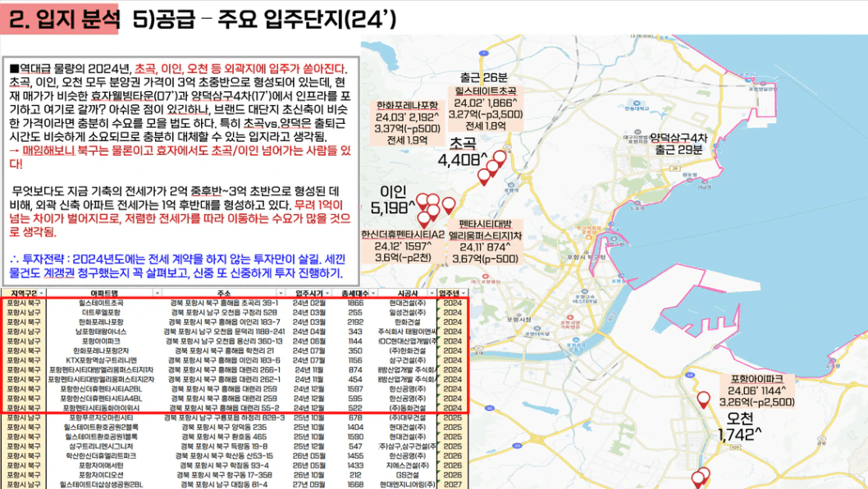Screen dimensions: 868x489
Task: Select the 포항펜타시티대방엘리움퍼스티지2차 cell
Action: 101,379
